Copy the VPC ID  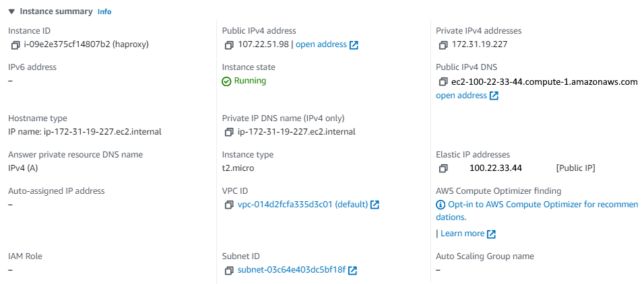click(230, 205)
